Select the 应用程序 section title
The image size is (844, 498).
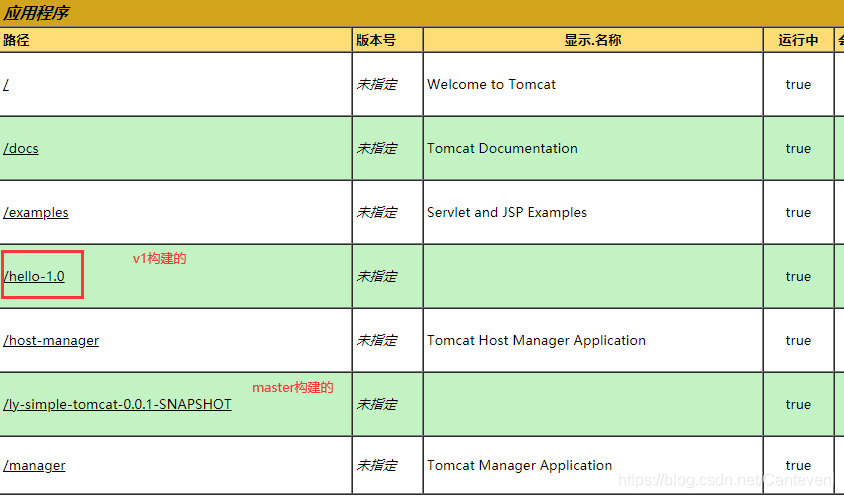click(36, 13)
